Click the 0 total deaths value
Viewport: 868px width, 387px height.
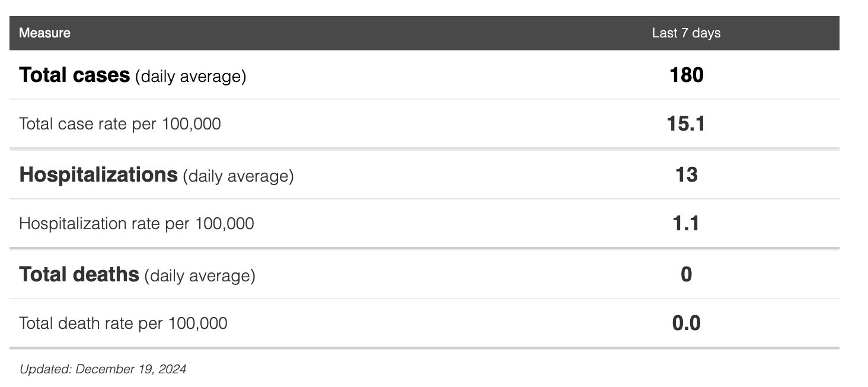pyautogui.click(x=686, y=275)
